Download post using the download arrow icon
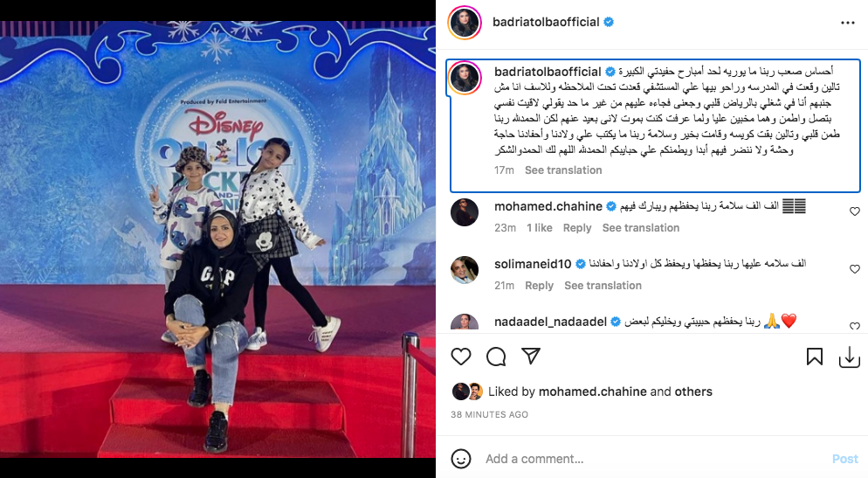Viewport: 868px width, 478px height. [x=849, y=357]
